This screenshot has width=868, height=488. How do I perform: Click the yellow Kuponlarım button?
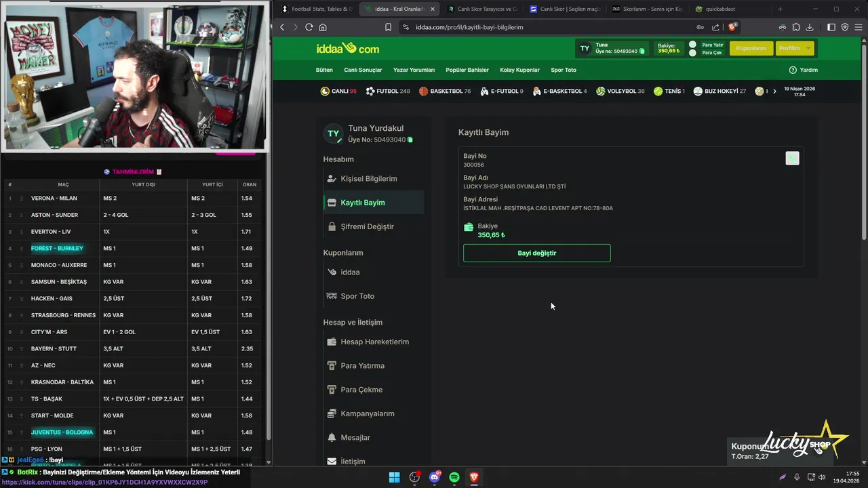(751, 48)
